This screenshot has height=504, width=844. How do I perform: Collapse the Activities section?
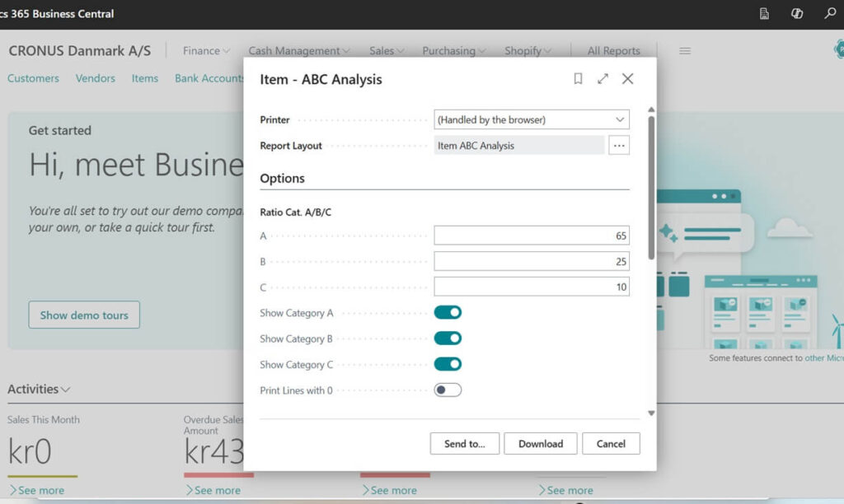39,389
